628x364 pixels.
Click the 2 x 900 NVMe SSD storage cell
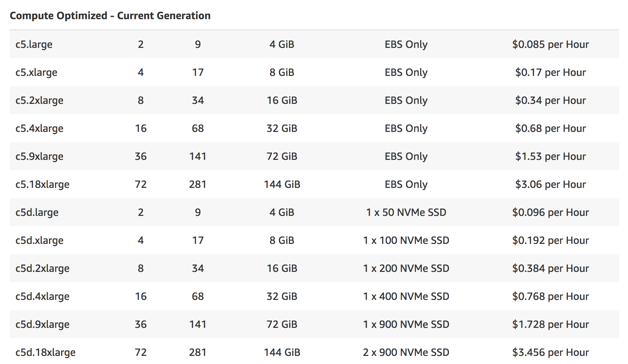click(406, 353)
